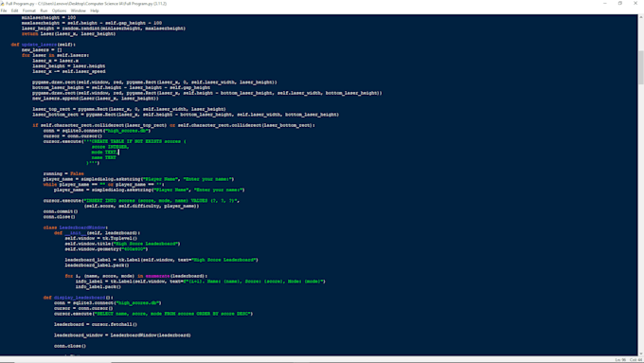Click the Col column number indicator
This screenshot has width=644, height=363.
(635, 360)
